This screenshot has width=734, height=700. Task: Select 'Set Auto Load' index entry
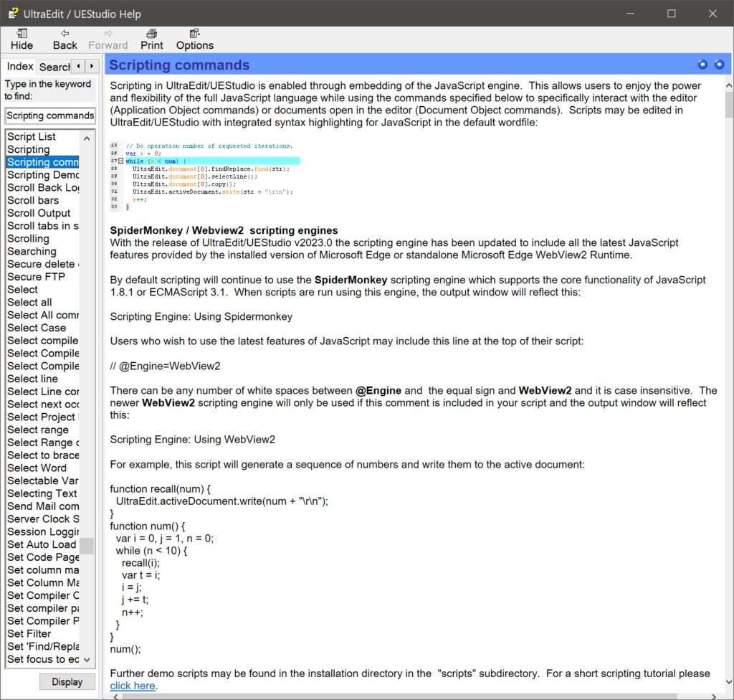(42, 544)
